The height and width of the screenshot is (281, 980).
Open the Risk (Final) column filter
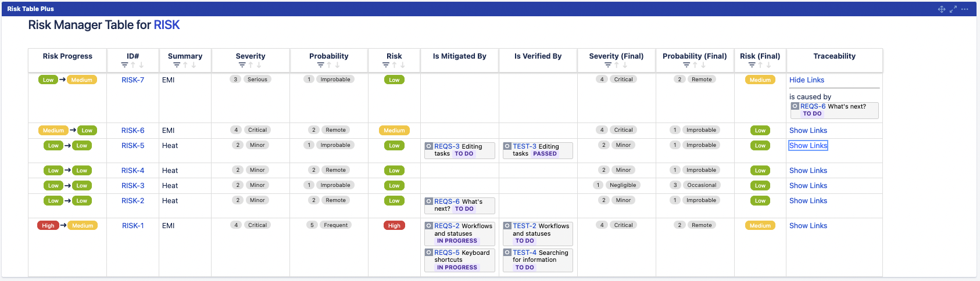(x=752, y=65)
